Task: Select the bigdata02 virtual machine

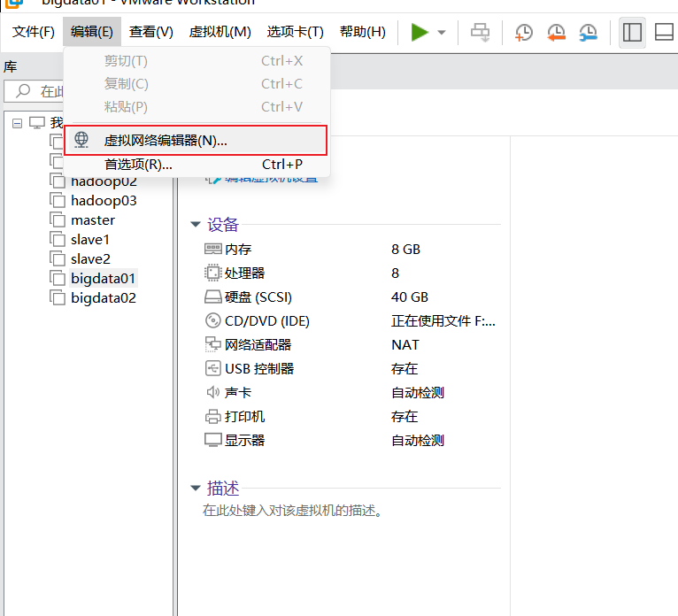Action: [104, 298]
